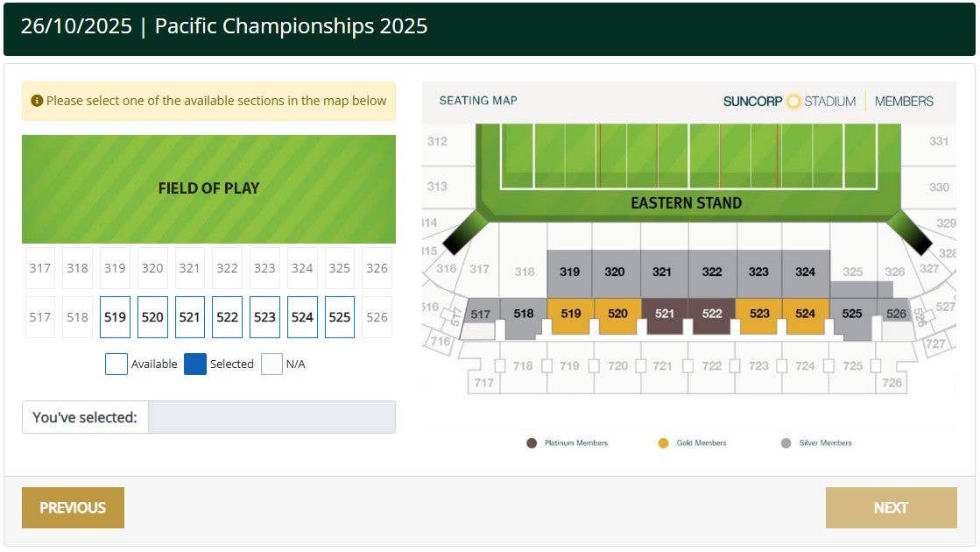This screenshot has width=980, height=552.
Task: Click the NEXT button
Action: coord(891,507)
